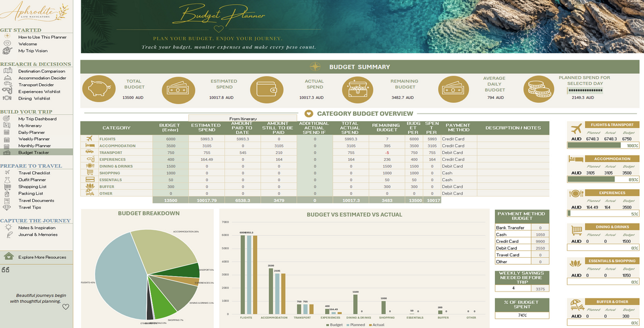Click the Accommodation 89% progress bar
The height and width of the screenshot is (328, 644).
(604, 180)
